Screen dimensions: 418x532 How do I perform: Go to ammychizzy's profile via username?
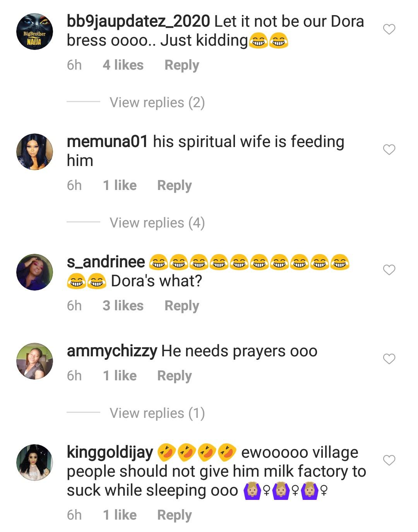point(112,351)
